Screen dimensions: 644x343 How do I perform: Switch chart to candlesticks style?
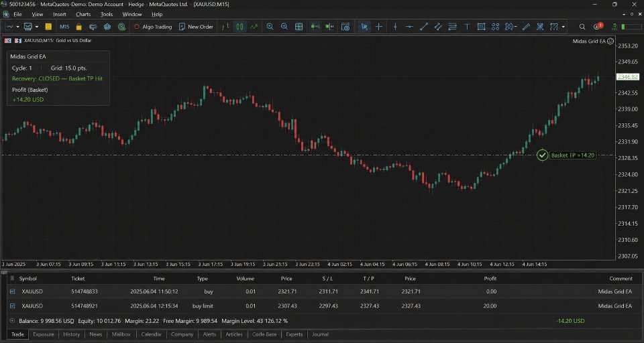(239, 27)
